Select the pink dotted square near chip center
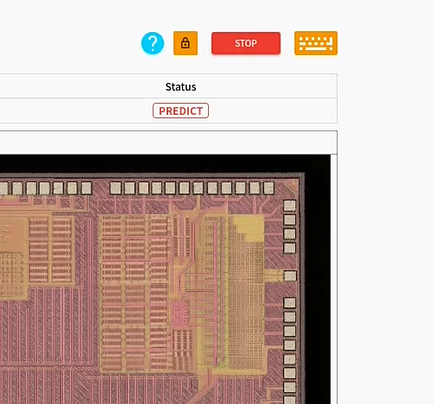434x404 pixels. coord(180,312)
